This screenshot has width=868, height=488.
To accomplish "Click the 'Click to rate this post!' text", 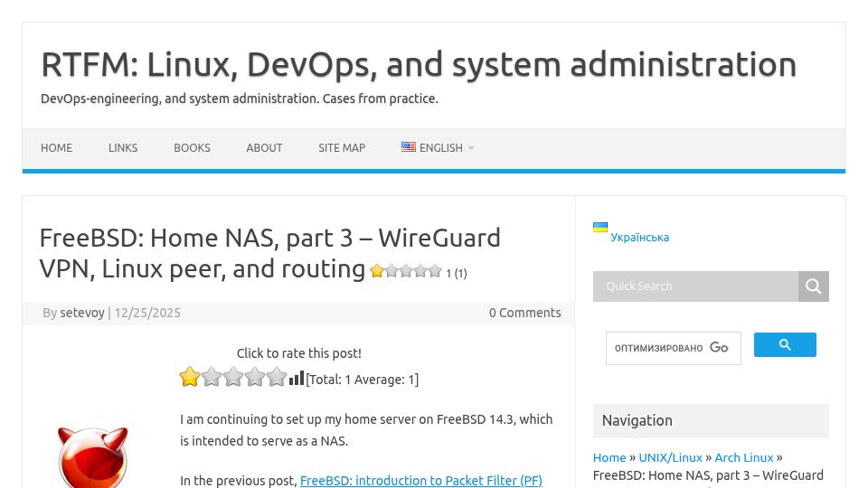I will click(299, 353).
